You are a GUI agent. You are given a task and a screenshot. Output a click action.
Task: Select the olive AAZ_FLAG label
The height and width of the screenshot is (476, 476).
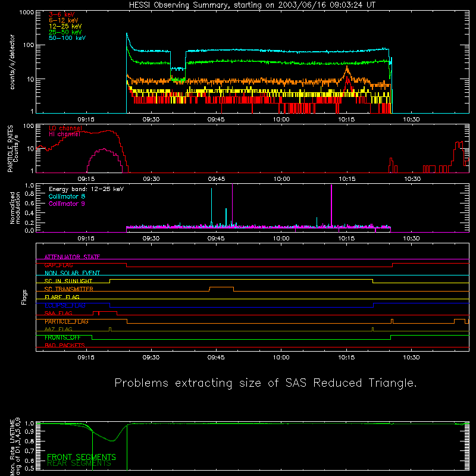[58, 330]
